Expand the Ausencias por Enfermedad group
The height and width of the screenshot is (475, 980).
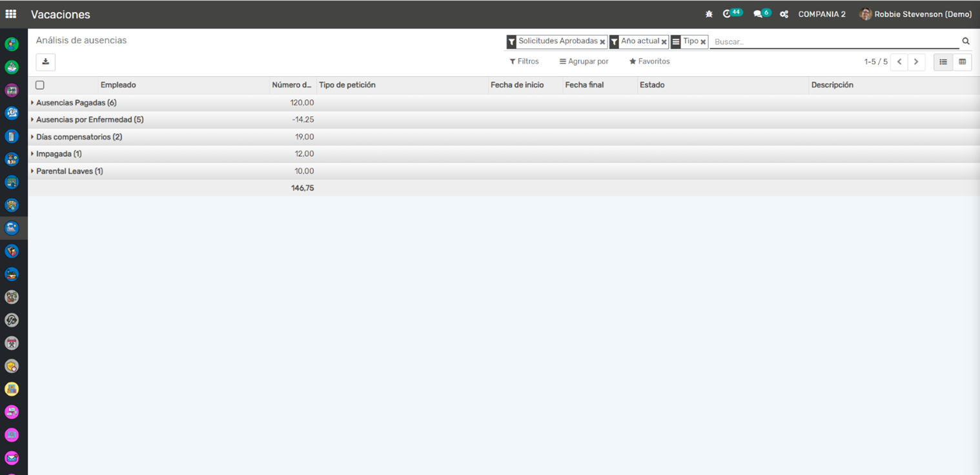[89, 120]
